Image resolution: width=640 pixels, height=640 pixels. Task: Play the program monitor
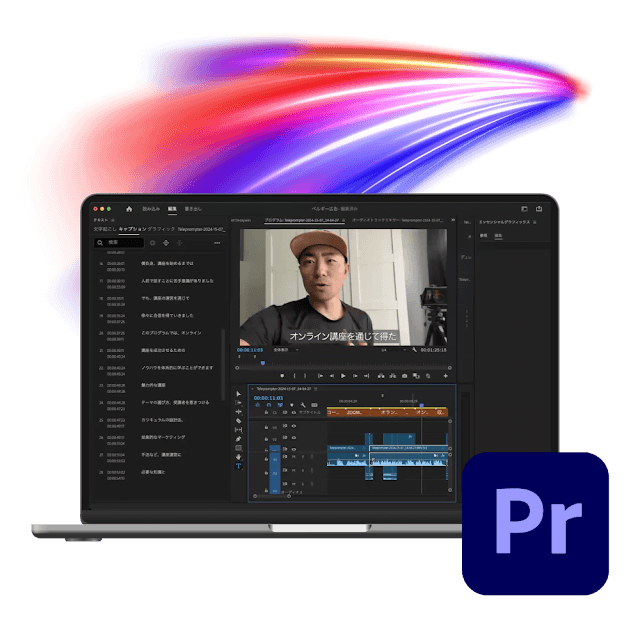[343, 376]
